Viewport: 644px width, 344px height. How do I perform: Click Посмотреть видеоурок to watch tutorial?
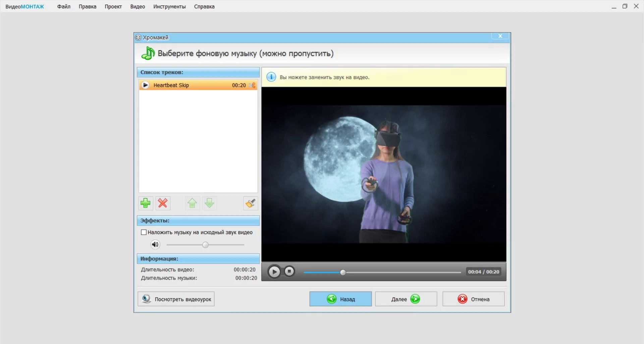(176, 299)
